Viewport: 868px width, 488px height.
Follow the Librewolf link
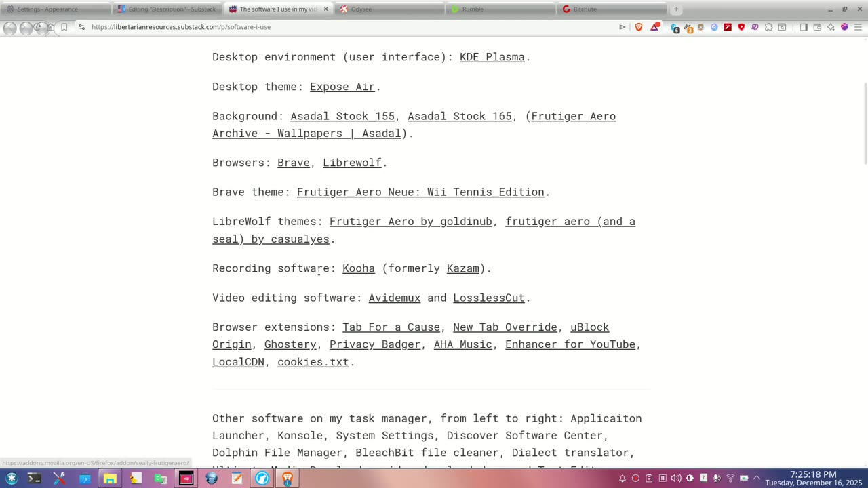click(x=352, y=163)
